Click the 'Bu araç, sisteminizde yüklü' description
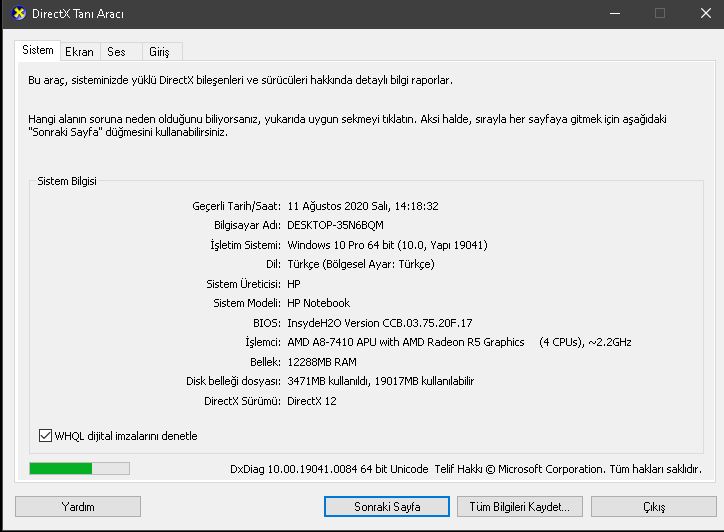Viewport: 724px width, 532px height. (240, 80)
